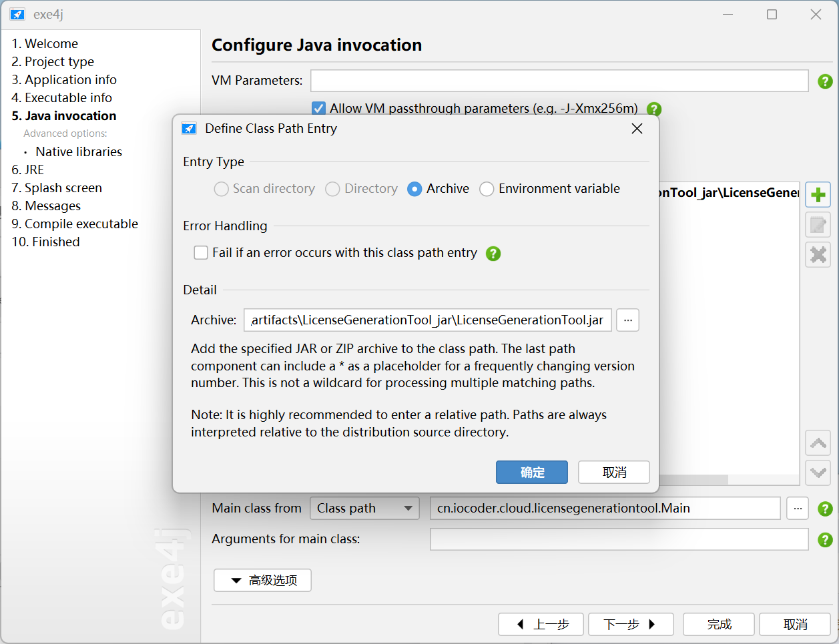
Task: Add a new class path entry with the green plus icon
Action: coord(818,194)
